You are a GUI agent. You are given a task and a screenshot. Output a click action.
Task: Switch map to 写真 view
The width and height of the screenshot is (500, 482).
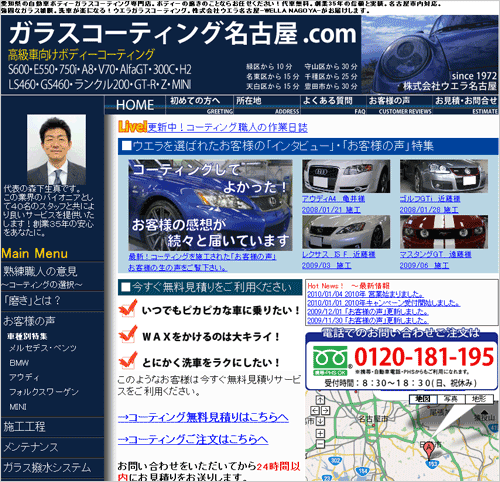(x=451, y=399)
